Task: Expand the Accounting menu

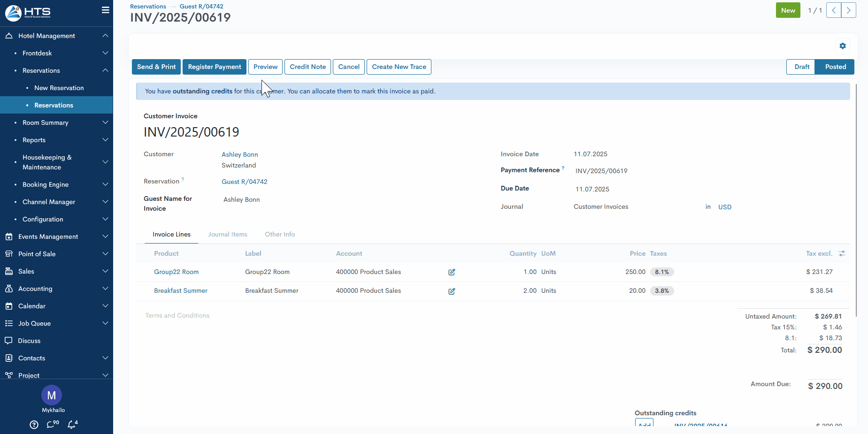Action: (56, 289)
